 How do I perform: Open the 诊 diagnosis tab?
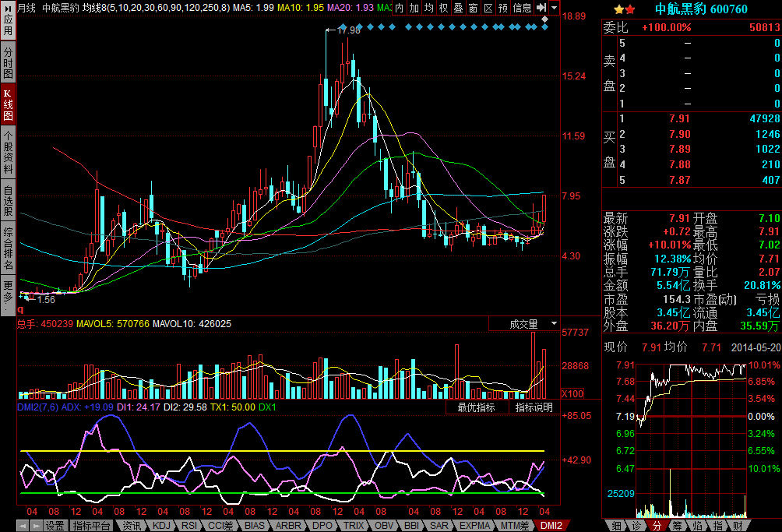click(637, 526)
